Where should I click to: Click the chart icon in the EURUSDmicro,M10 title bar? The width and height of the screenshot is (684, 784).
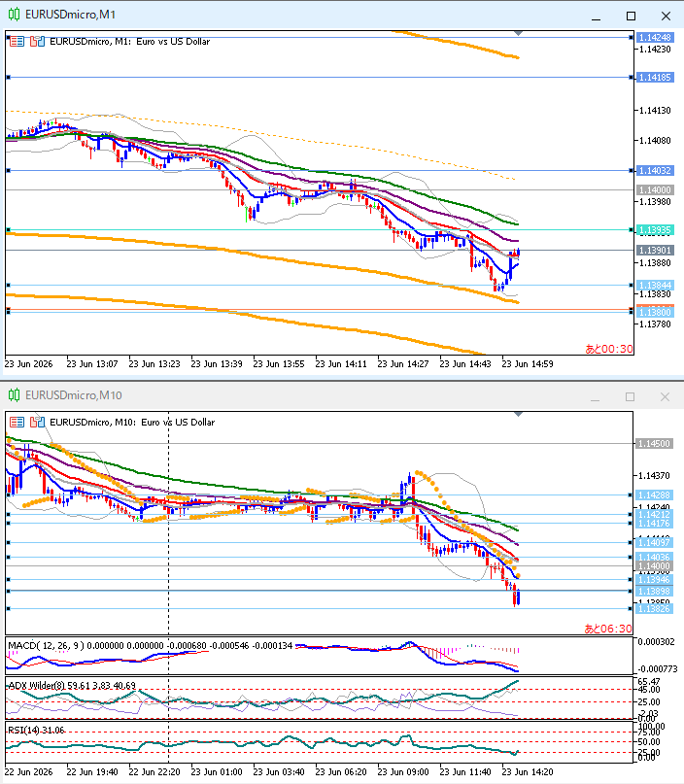[14, 395]
